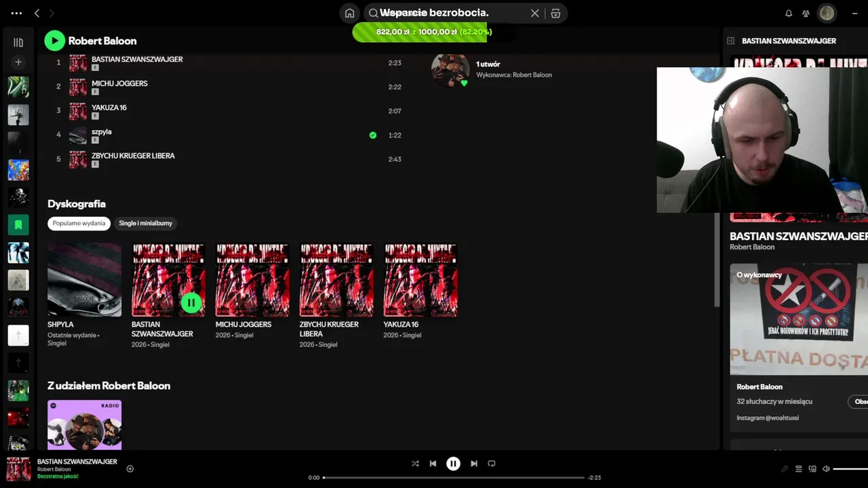
Task: Mute the volume speaker icon
Action: click(x=826, y=469)
